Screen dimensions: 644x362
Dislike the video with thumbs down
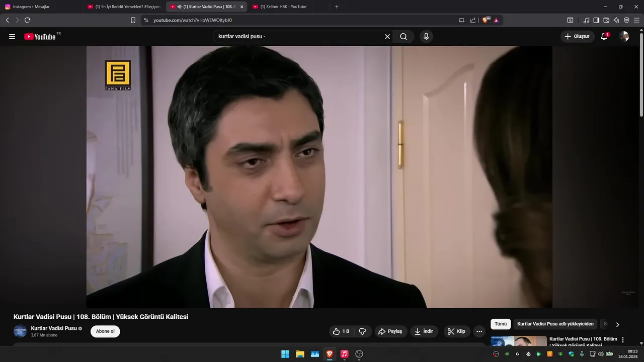pos(362,331)
